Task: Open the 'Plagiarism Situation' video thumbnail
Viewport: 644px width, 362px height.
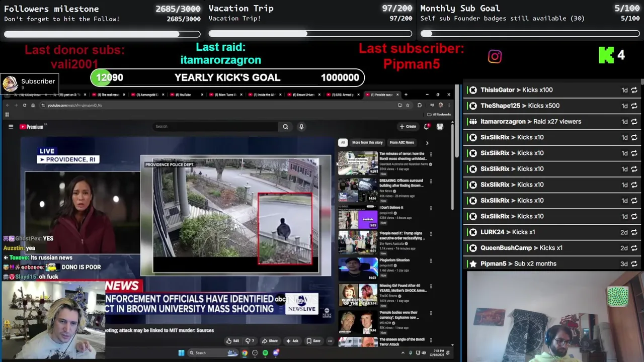Action: click(x=358, y=268)
